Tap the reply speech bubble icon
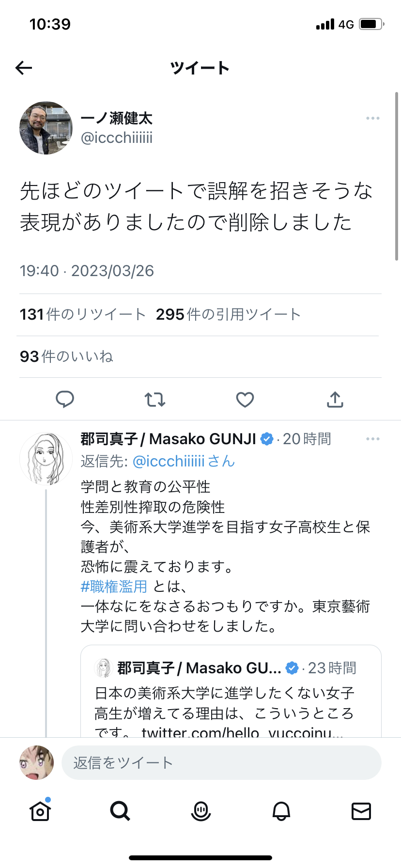 [x=65, y=400]
